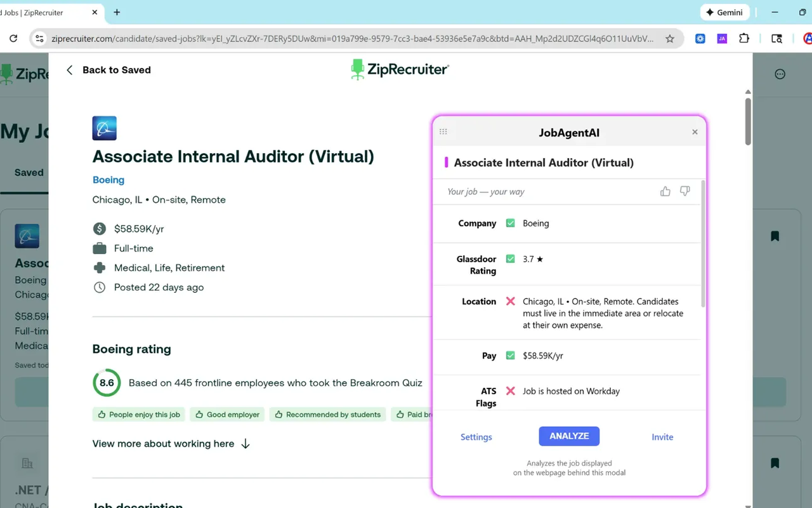Click the 'Posted 22 days ago' text
812x508 pixels.
click(x=159, y=288)
